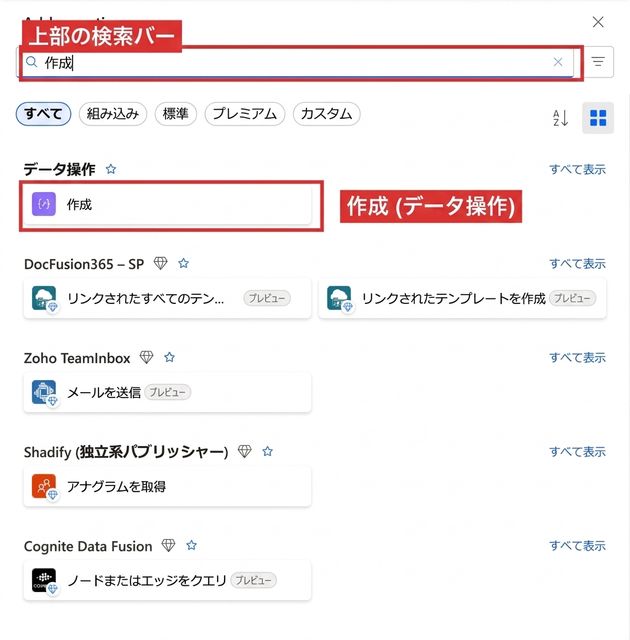
Task: Favorite the データ操作 connector star
Action: pyautogui.click(x=111, y=169)
